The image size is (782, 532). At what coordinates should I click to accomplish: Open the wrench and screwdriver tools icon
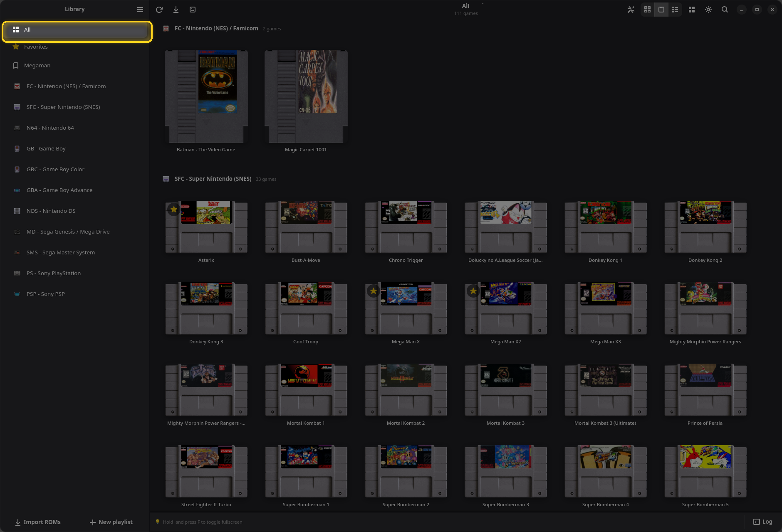(631, 10)
